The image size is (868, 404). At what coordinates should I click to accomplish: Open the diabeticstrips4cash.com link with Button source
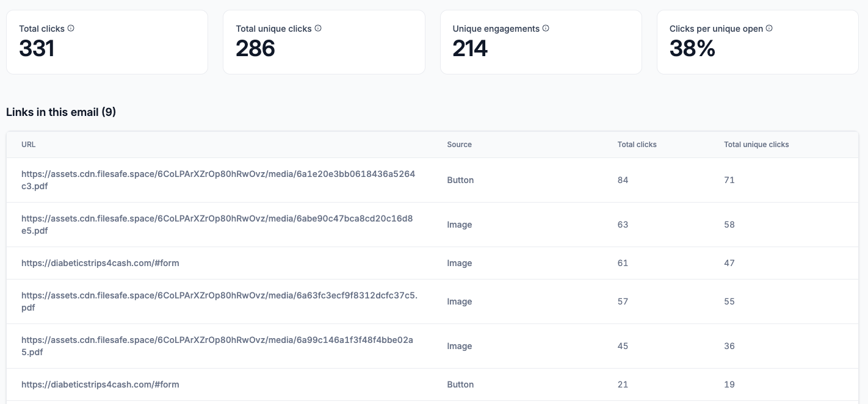click(100, 384)
